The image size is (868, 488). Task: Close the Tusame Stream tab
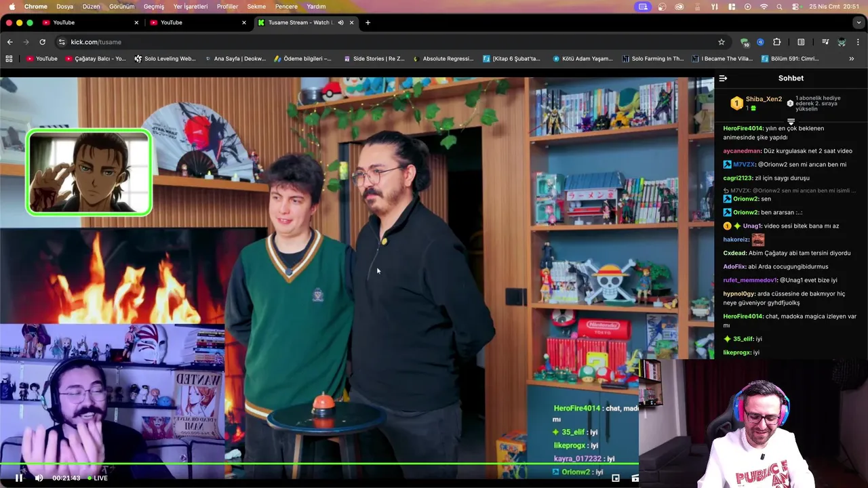click(351, 22)
